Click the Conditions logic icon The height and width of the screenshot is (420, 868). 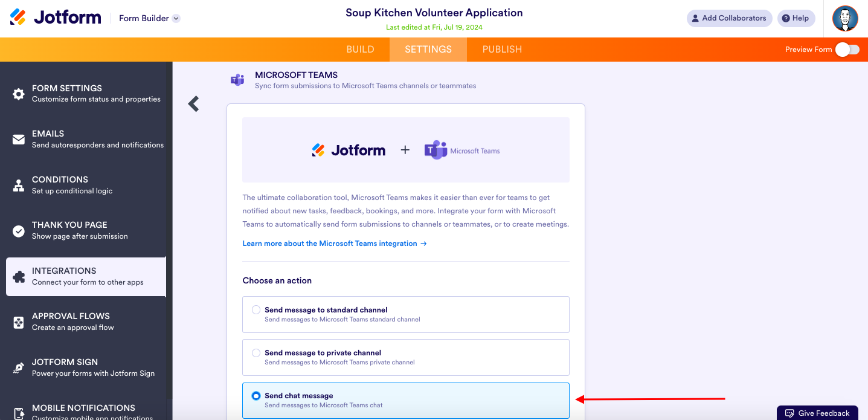tap(19, 186)
